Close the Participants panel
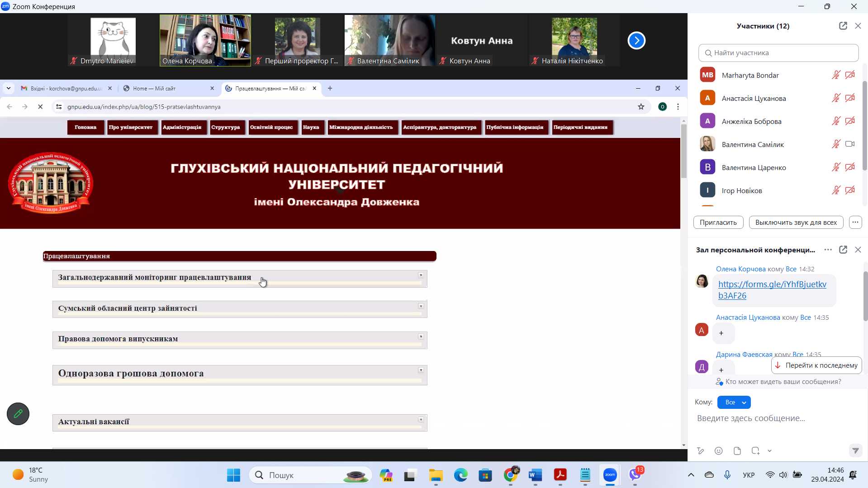This screenshot has width=868, height=488. pos(858,26)
